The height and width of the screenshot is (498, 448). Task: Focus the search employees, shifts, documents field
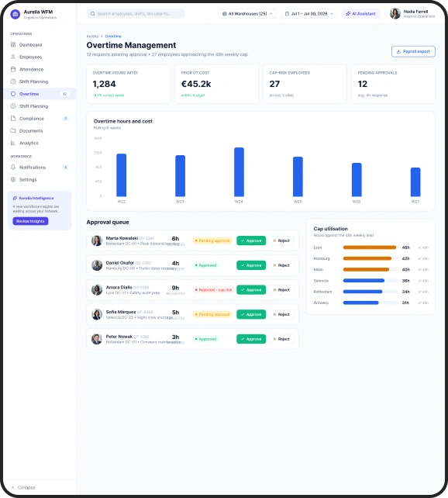click(x=136, y=14)
